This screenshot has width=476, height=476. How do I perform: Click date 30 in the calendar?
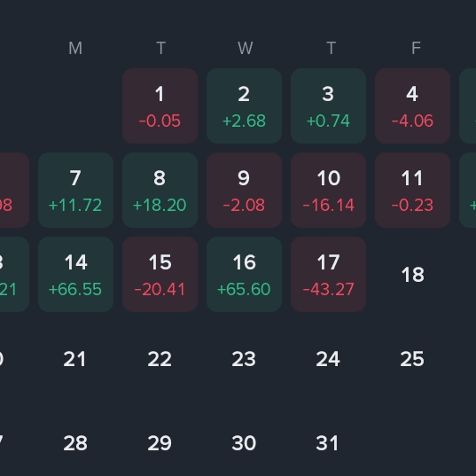click(244, 443)
